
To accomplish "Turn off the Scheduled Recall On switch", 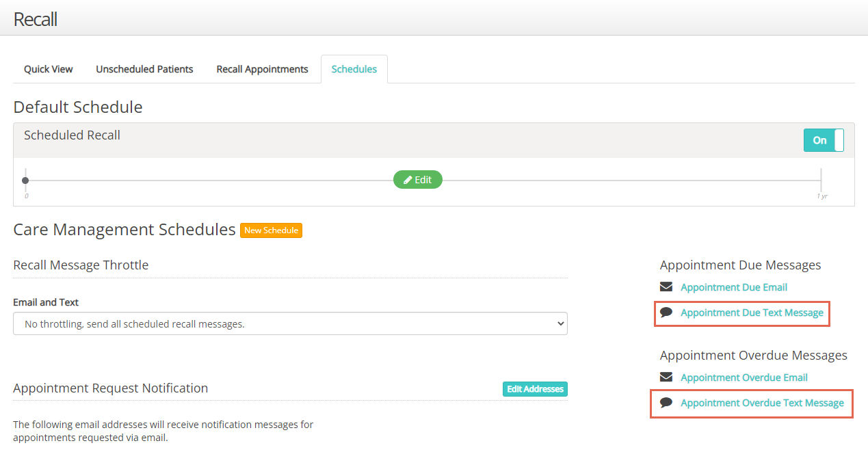I will pyautogui.click(x=824, y=140).
